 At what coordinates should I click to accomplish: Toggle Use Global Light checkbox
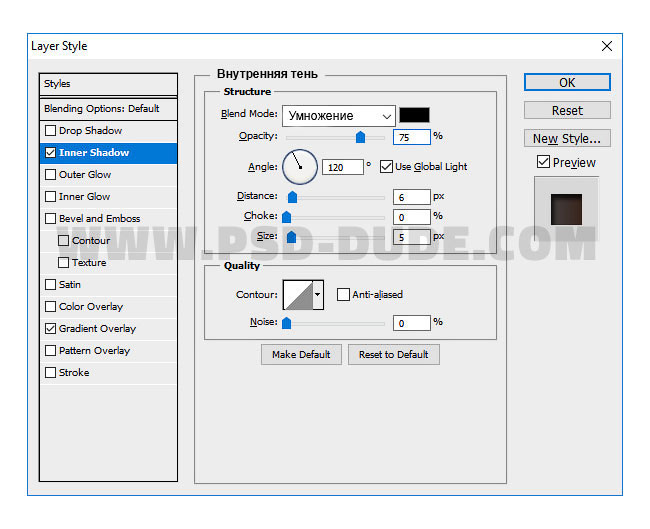tap(386, 167)
